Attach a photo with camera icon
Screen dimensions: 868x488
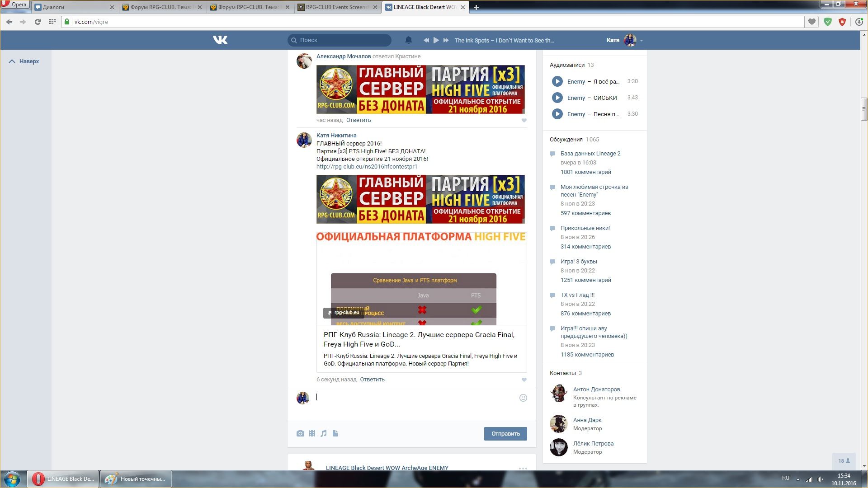coord(300,434)
